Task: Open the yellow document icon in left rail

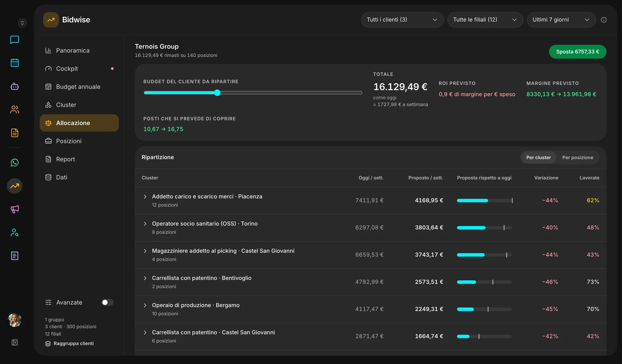Action: pos(15,133)
